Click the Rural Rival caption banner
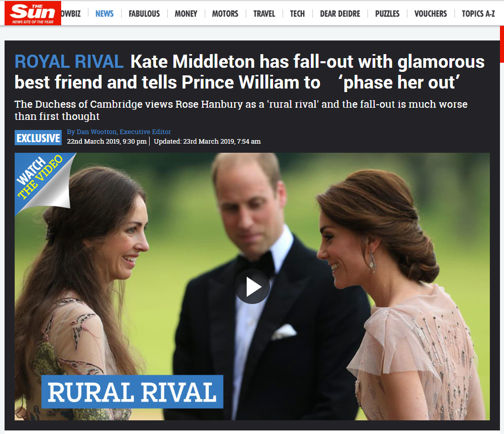Image resolution: width=504 pixels, height=434 pixels. coord(132,392)
